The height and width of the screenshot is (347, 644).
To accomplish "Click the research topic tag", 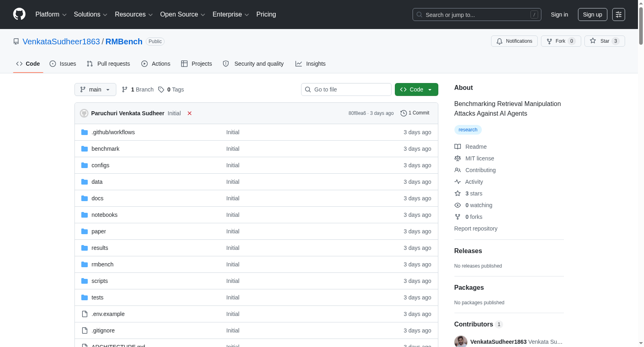I will (468, 130).
